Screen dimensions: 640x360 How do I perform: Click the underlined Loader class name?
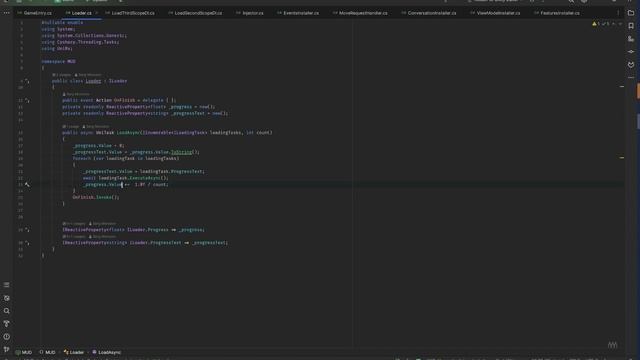(93, 81)
